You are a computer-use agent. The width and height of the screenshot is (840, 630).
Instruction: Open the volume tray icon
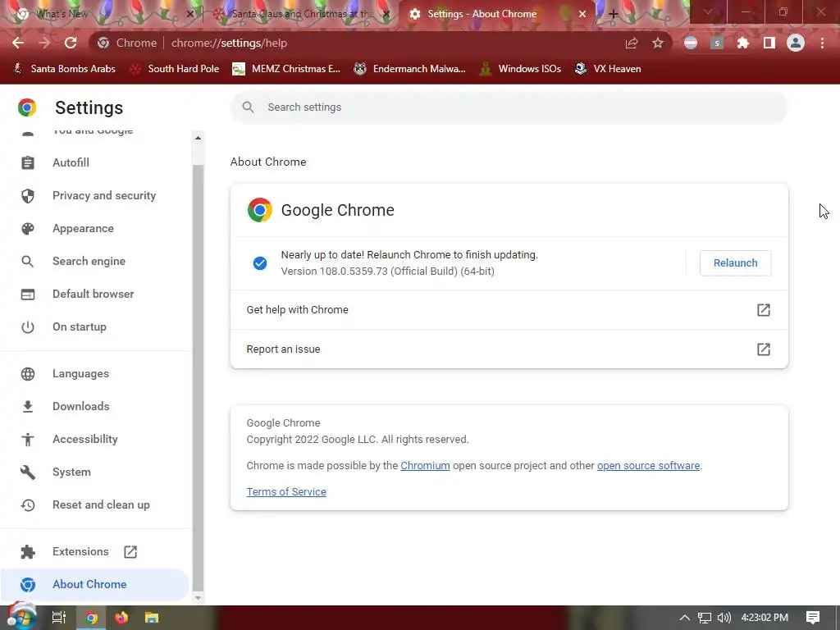[724, 618]
